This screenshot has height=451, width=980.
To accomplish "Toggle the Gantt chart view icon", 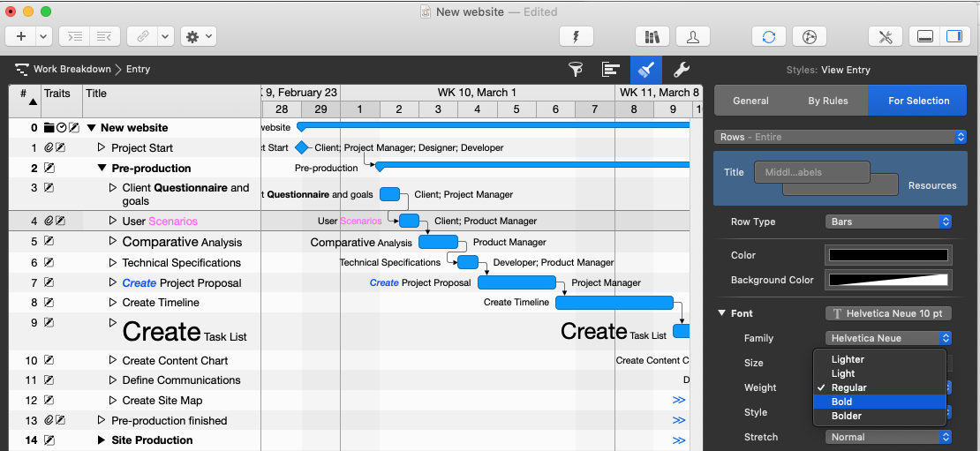I will coord(610,70).
